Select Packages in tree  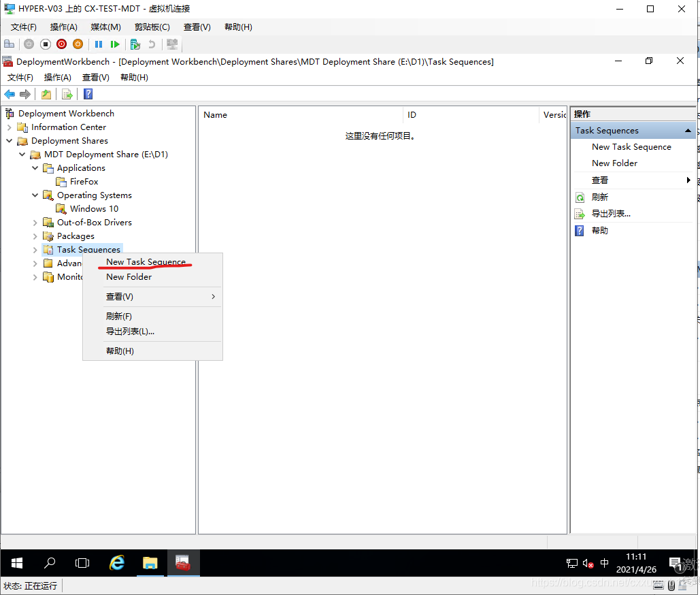pos(76,236)
